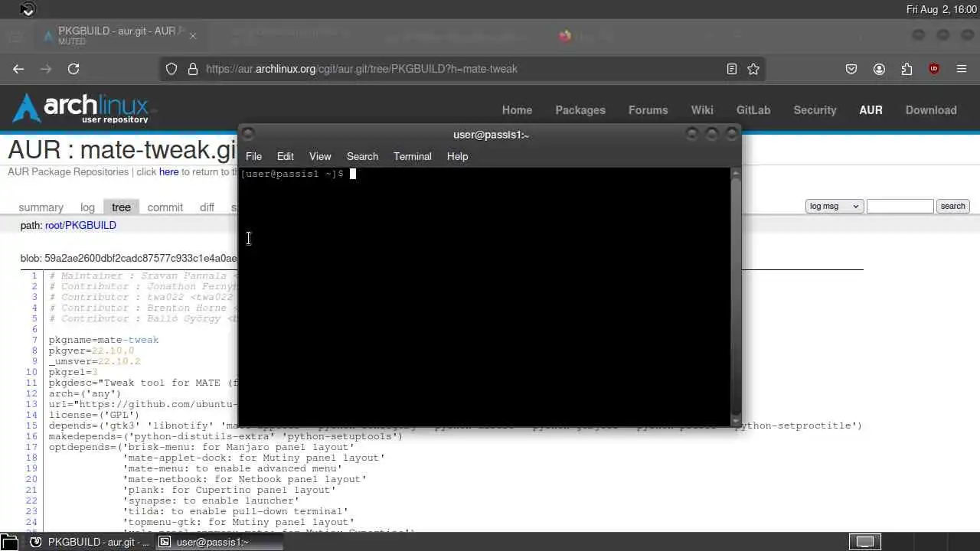Reload the page in Firefox

[73, 69]
